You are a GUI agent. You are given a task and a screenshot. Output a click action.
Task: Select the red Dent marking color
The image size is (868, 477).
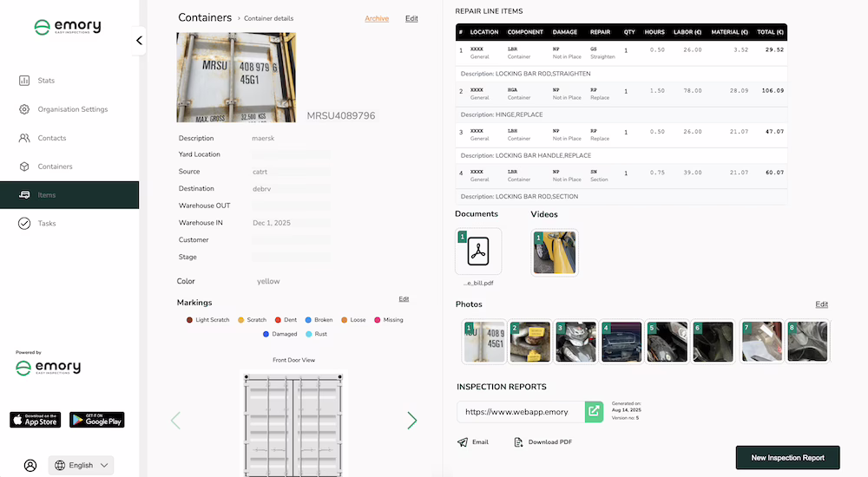pos(279,320)
